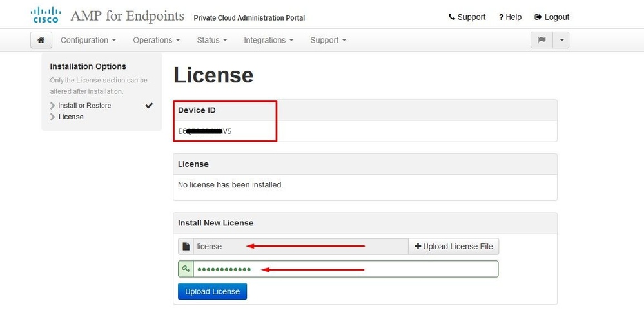This screenshot has width=644, height=324.
Task: Click the file icon beside license field
Action: pos(186,247)
